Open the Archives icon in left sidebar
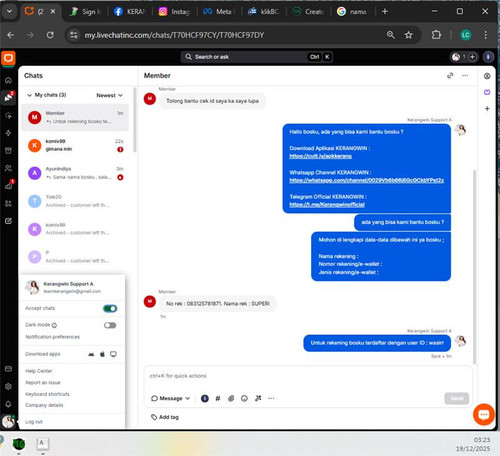The width and height of the screenshot is (500, 456). [9, 151]
